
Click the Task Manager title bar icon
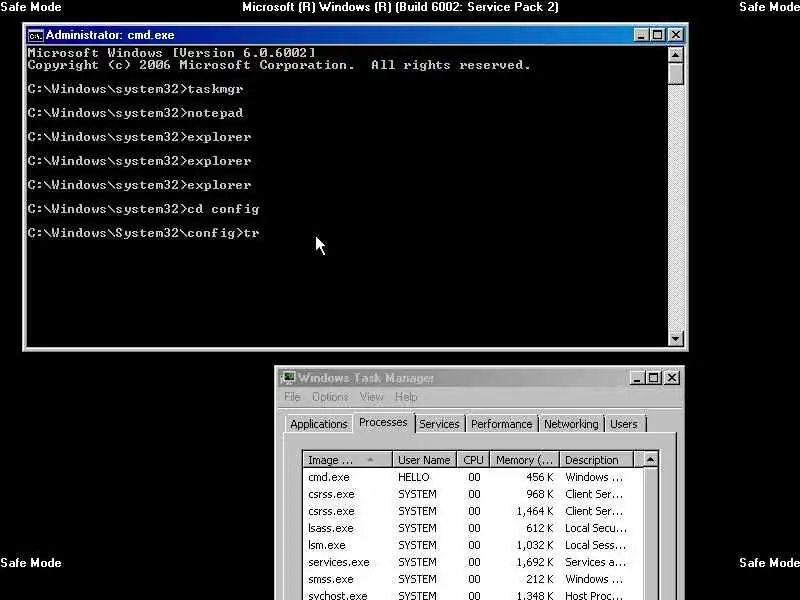tap(289, 378)
